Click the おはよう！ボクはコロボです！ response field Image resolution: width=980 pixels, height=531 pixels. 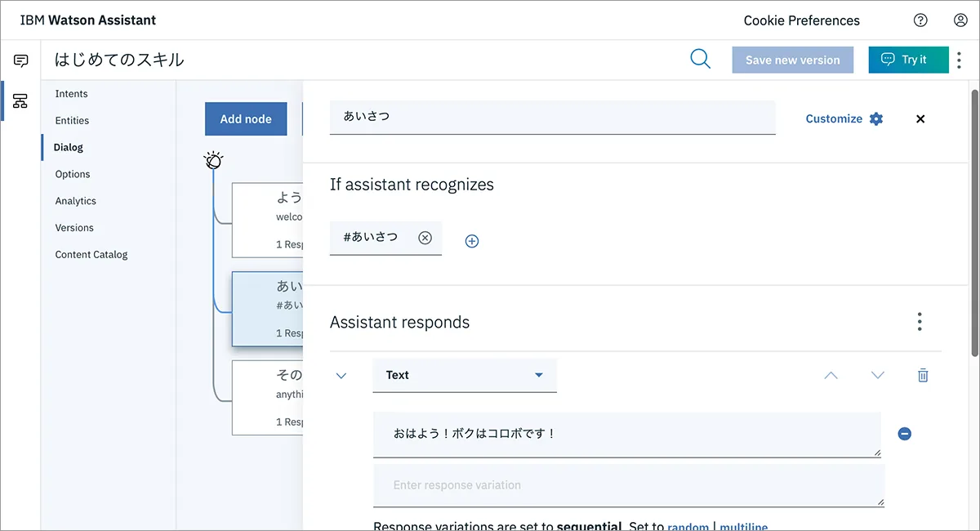tap(627, 435)
